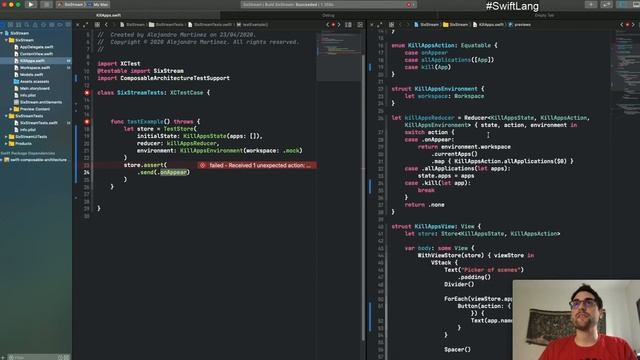The image size is (640, 360).
Task: Show the Project navigator
Action: (2, 24)
